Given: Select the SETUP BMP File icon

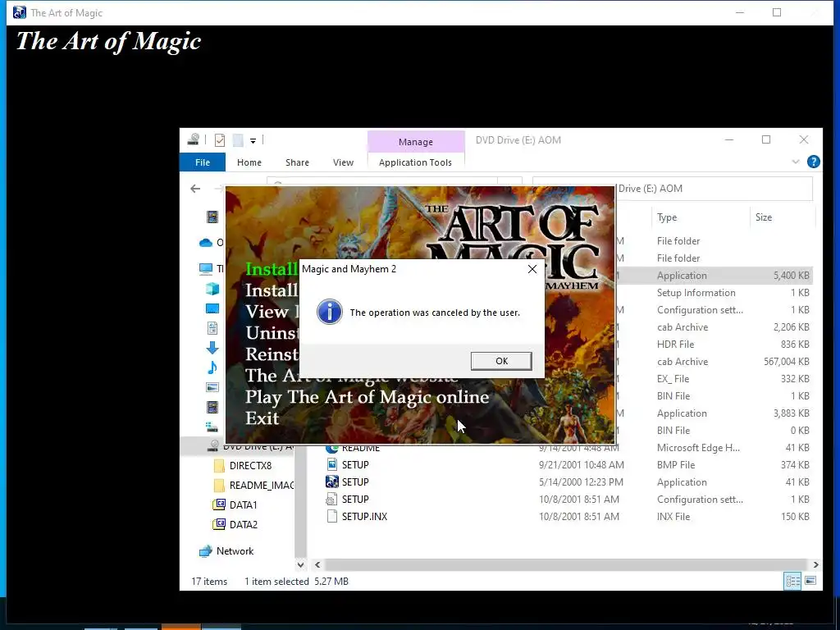Looking at the screenshot, I should coord(332,464).
